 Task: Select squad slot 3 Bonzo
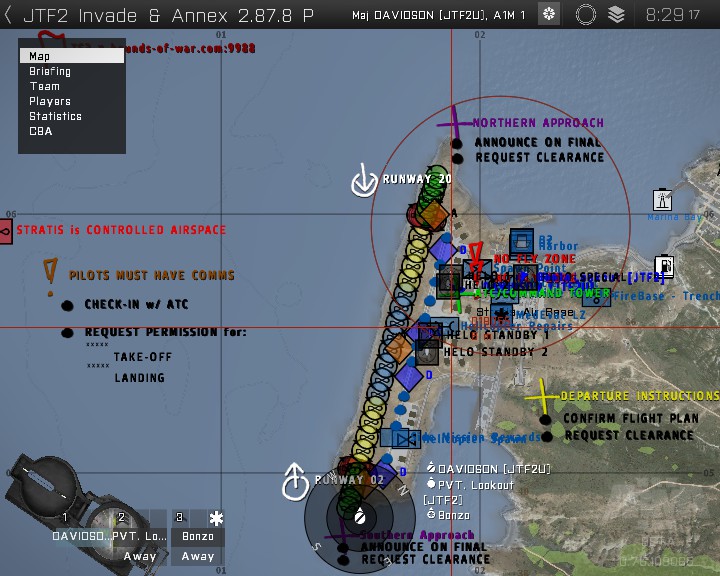197,536
